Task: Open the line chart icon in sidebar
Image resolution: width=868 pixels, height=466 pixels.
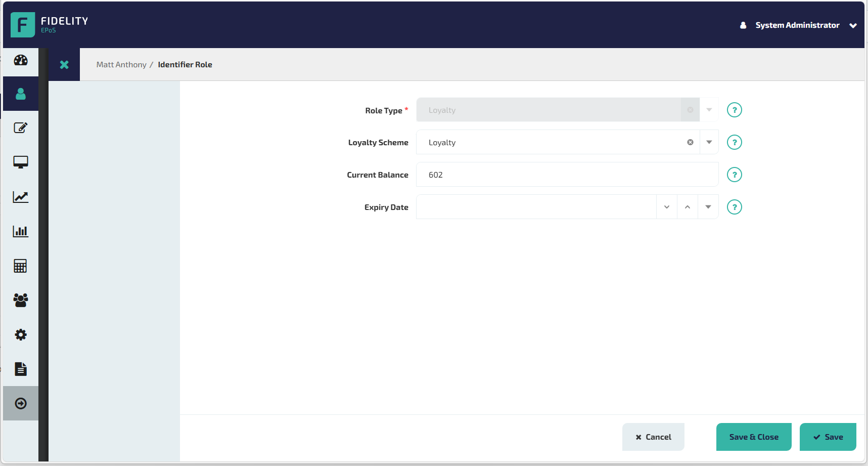Action: pos(21,197)
